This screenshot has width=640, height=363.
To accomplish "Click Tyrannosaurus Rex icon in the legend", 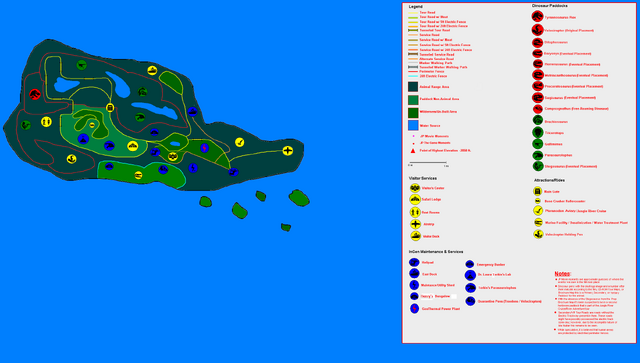I will pyautogui.click(x=538, y=16).
